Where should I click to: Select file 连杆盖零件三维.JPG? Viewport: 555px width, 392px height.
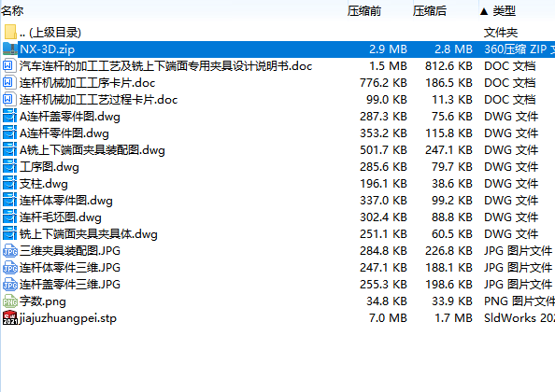[70, 284]
